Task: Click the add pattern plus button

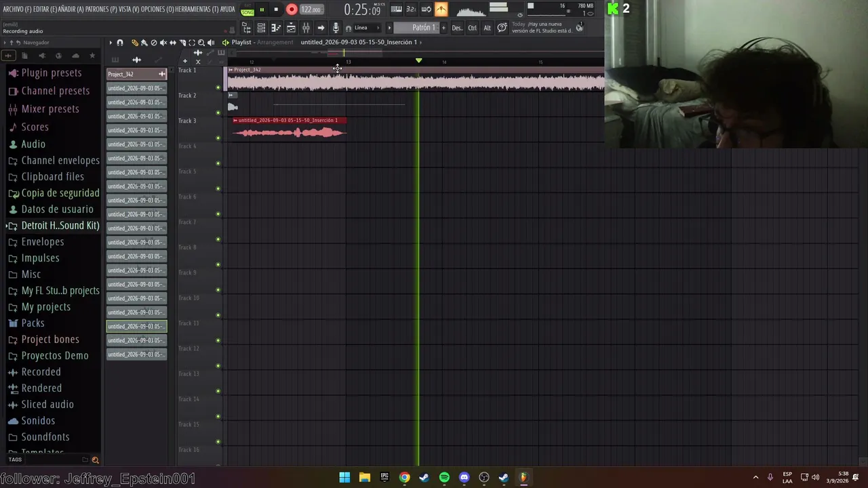Action: click(444, 28)
